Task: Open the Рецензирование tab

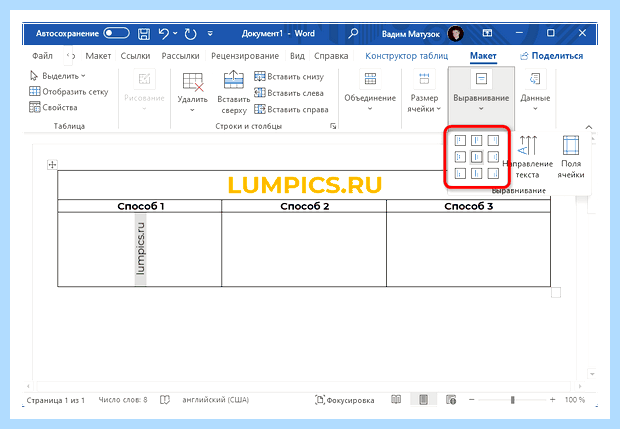Action: [245, 56]
